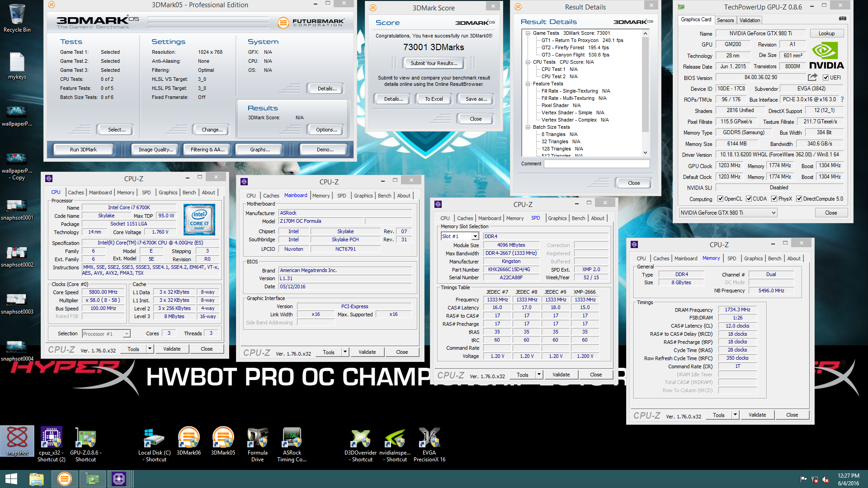Click the Futuremark logo in 3DMark05
The image size is (868, 488).
[311, 22]
